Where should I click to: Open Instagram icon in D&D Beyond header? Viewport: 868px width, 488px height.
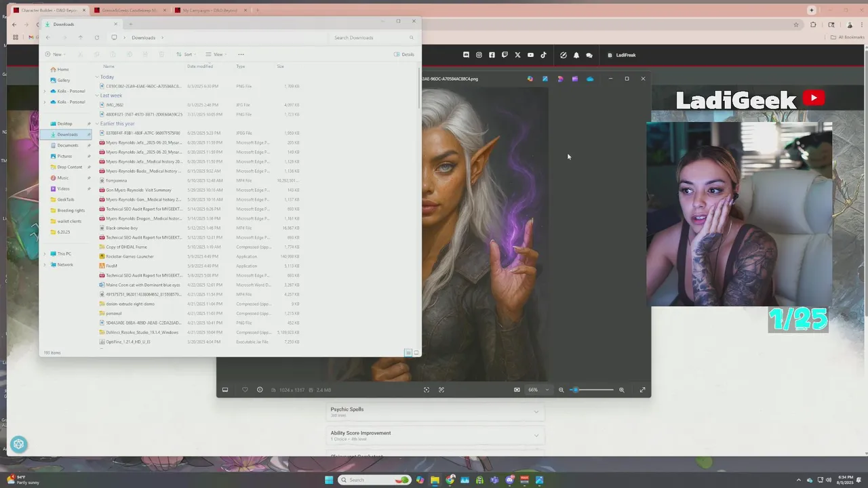click(479, 55)
